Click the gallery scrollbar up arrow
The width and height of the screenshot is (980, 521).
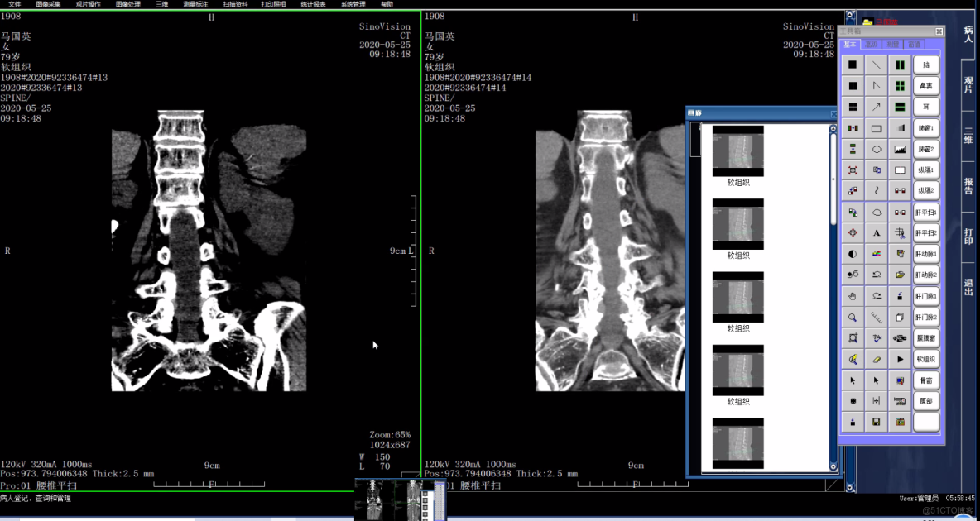tap(833, 129)
